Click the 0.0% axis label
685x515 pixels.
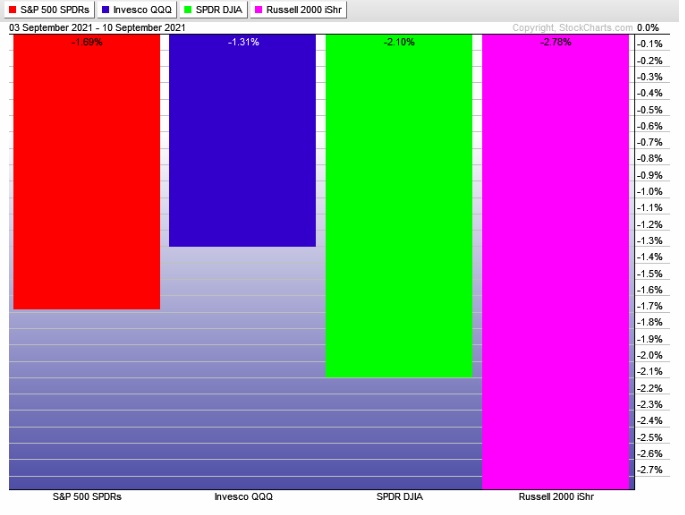point(648,28)
